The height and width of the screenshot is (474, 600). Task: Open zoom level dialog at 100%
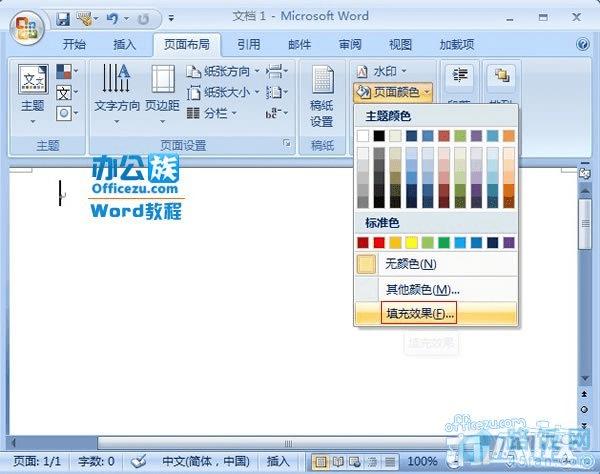pos(422,461)
